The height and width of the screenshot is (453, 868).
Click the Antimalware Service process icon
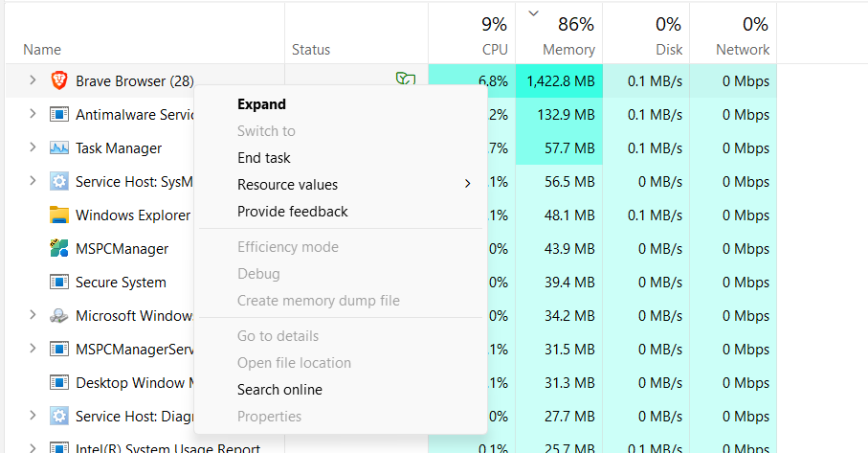coord(59,115)
